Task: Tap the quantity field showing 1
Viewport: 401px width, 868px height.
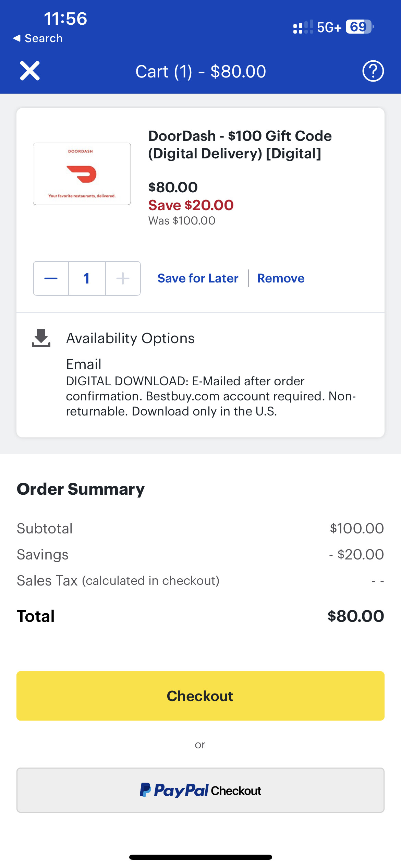Action: [x=87, y=278]
